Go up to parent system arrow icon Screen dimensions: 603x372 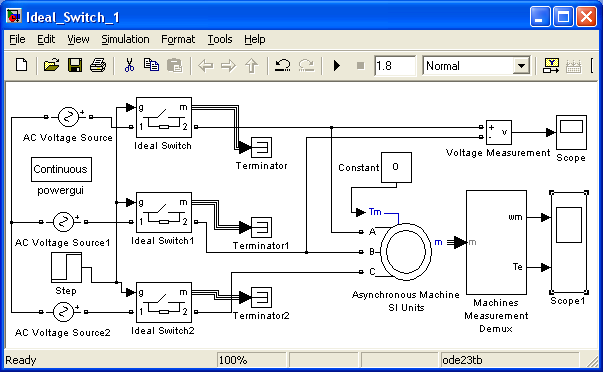[252, 66]
